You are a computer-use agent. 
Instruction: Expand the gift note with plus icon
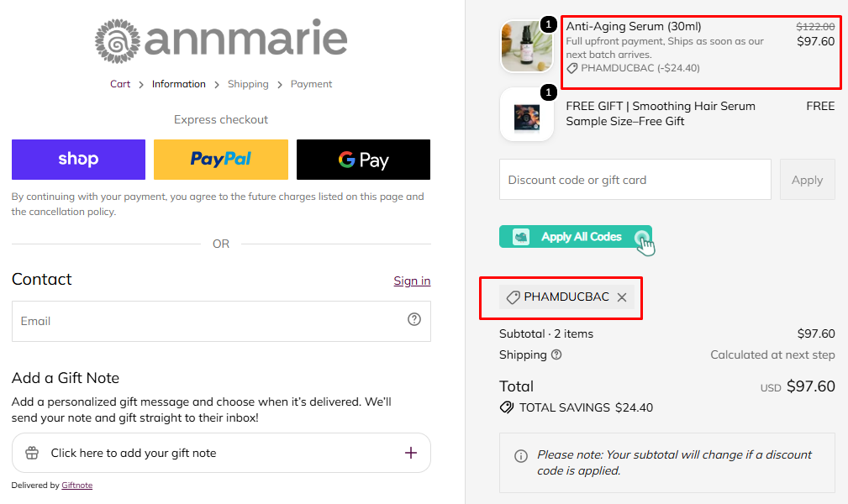pos(411,453)
